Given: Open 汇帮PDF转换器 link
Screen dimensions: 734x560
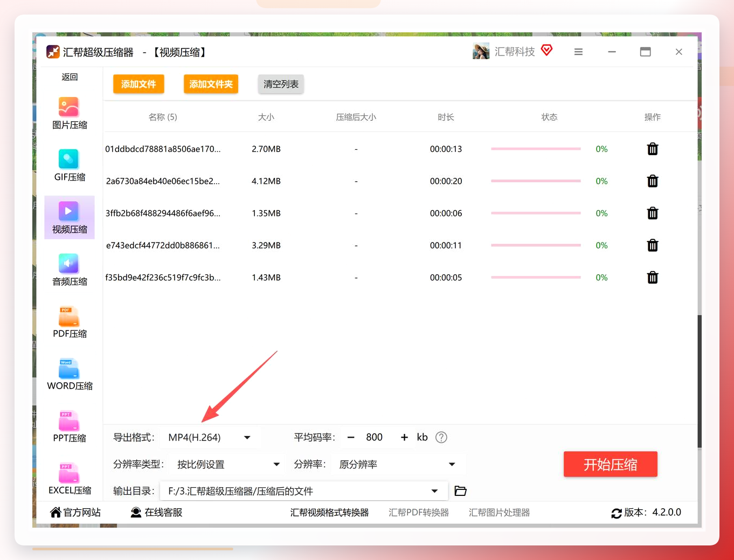Looking at the screenshot, I should pyautogui.click(x=419, y=513).
